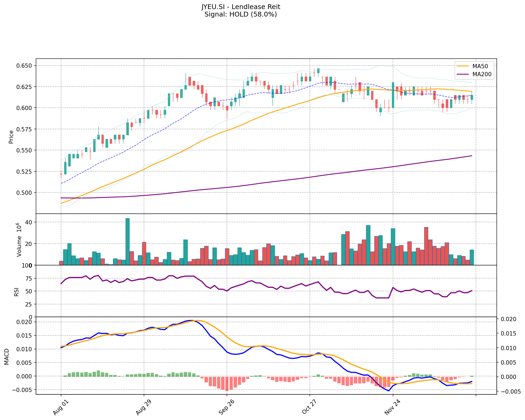Click the chart title JYEU.SI - Lendlease Reit

241,7
